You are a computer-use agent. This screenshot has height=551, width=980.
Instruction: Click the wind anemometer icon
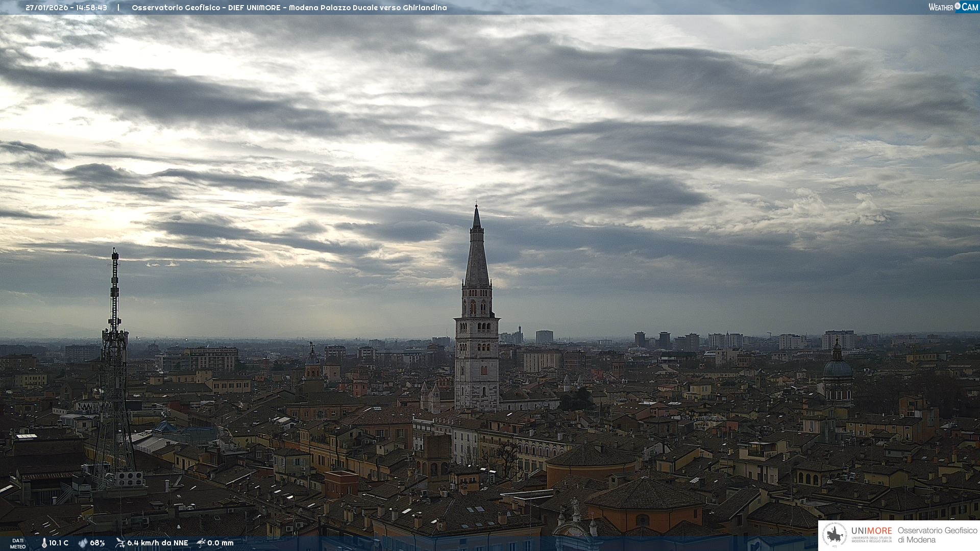click(120, 543)
